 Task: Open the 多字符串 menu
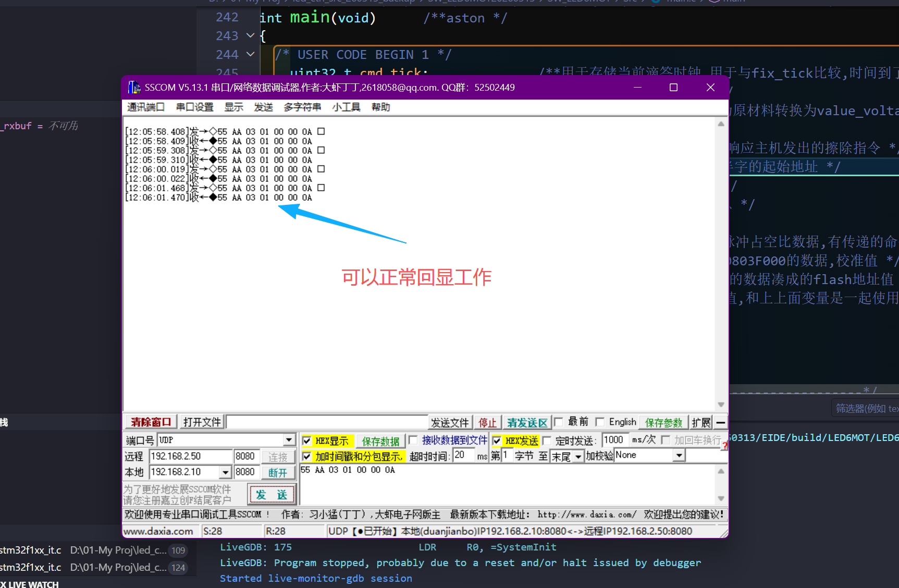(x=302, y=107)
